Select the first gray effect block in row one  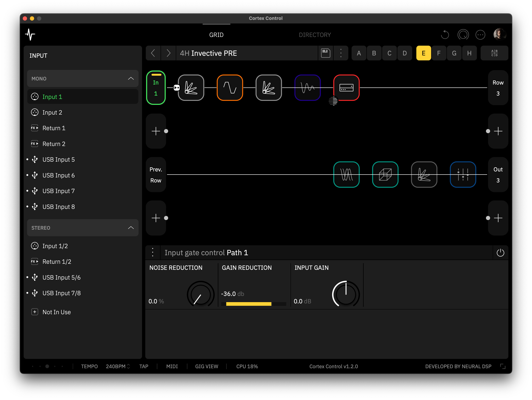tap(191, 88)
